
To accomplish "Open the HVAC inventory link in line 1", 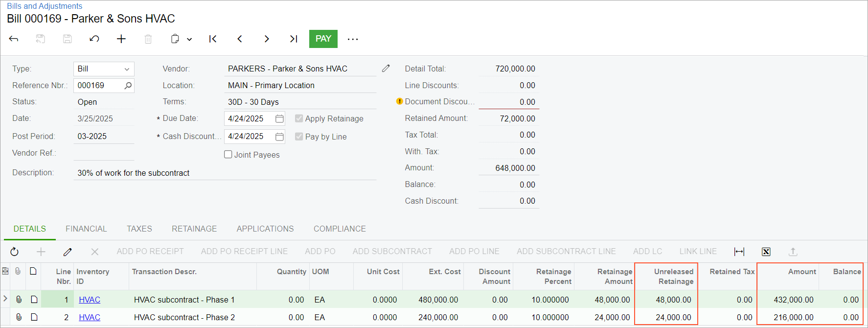I will pyautogui.click(x=90, y=300).
